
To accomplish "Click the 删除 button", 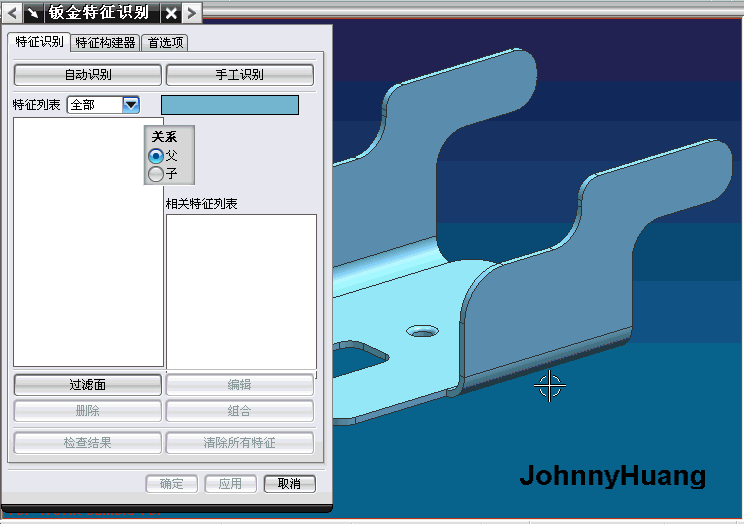I will coord(88,411).
